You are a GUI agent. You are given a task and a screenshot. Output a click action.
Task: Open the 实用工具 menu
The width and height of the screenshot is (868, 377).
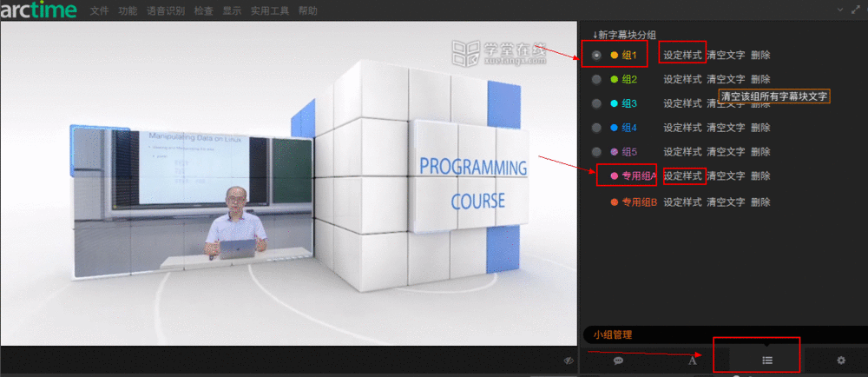pyautogui.click(x=270, y=11)
